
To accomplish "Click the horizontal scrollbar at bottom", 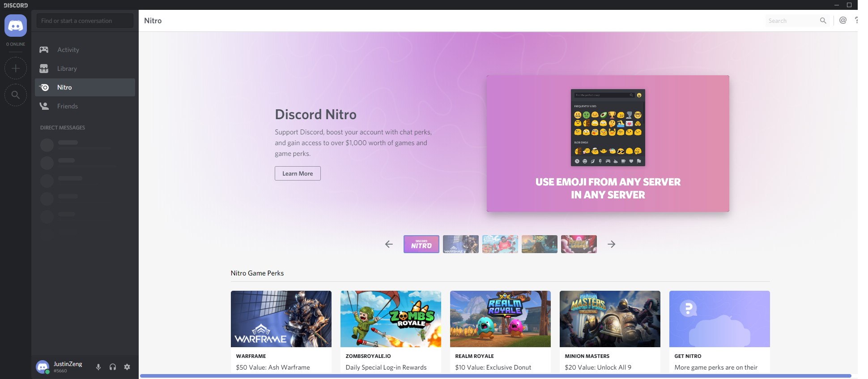I will pos(496,376).
